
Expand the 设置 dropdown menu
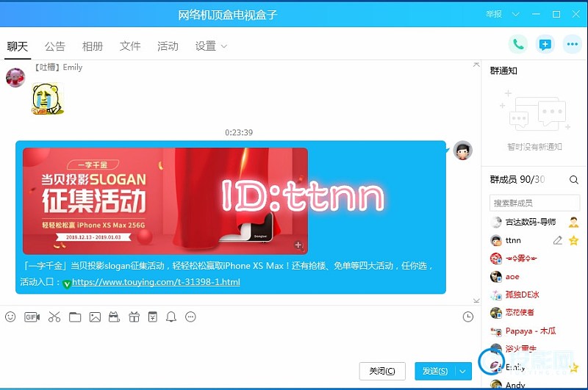click(211, 46)
